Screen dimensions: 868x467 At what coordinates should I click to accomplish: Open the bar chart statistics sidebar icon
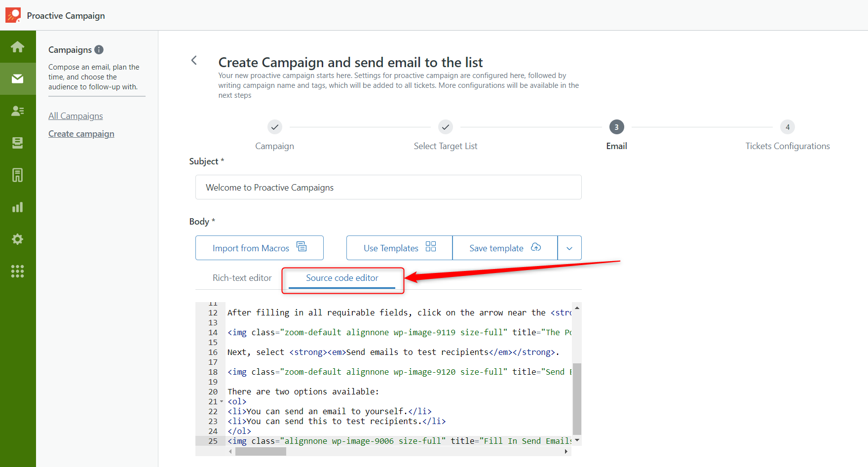point(18,207)
